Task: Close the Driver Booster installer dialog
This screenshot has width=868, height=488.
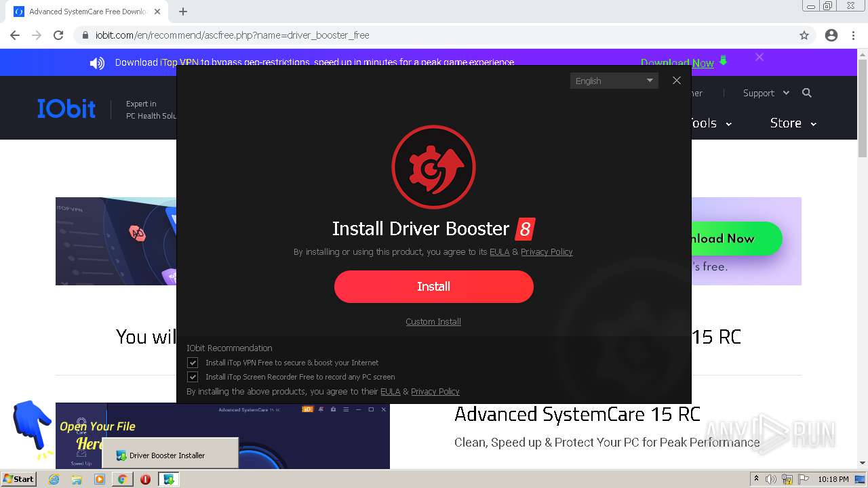Action: (x=677, y=81)
